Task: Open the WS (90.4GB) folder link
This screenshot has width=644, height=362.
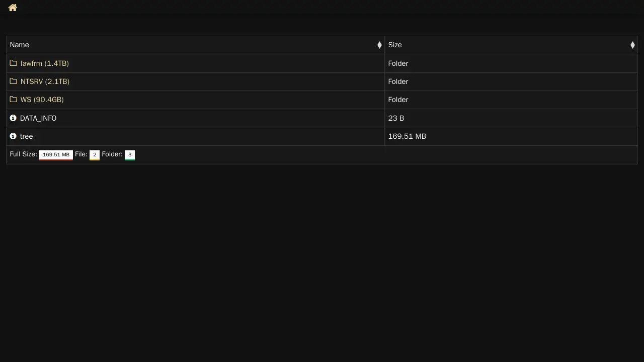Action: pos(42,100)
